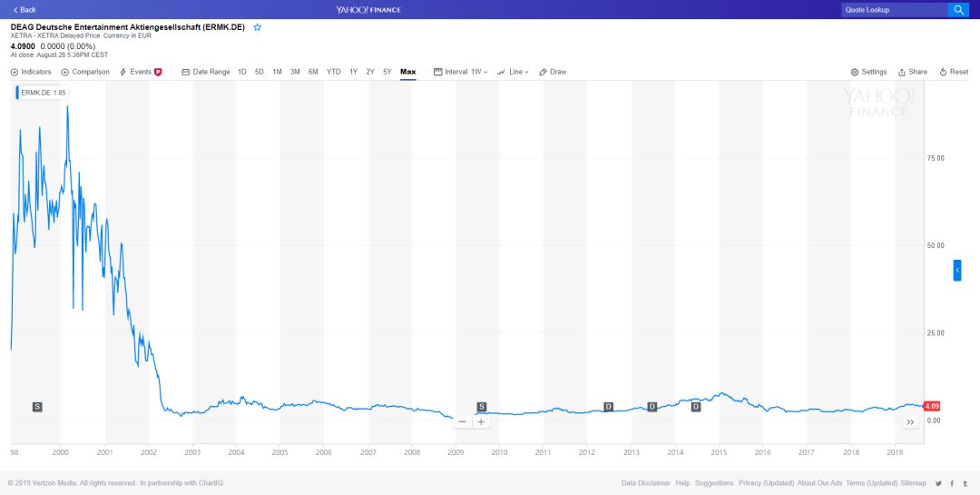The height and width of the screenshot is (495, 980).
Task: Open the Comparison option
Action: (85, 72)
